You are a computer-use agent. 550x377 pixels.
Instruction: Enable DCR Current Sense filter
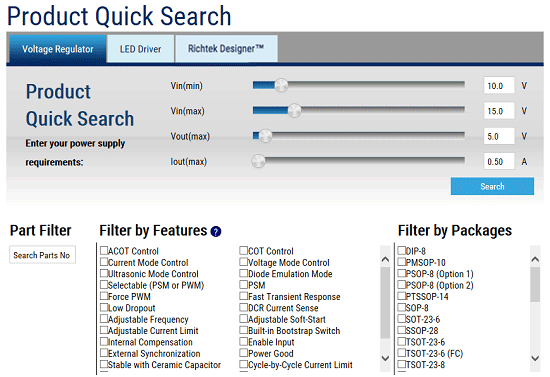point(243,307)
